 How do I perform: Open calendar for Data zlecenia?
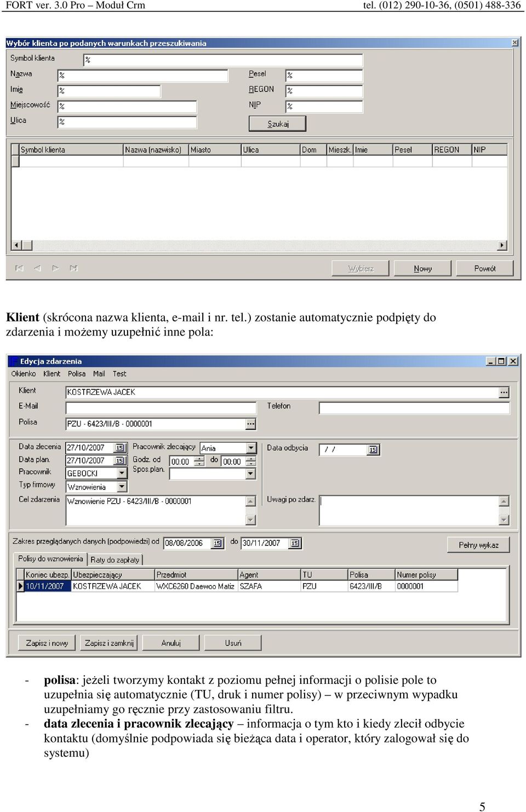pyautogui.click(x=120, y=448)
